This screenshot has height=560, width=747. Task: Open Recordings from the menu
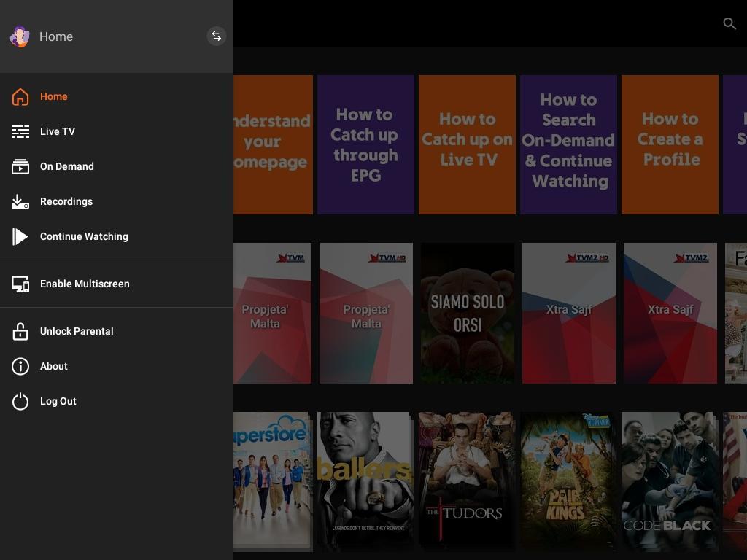coord(66,201)
